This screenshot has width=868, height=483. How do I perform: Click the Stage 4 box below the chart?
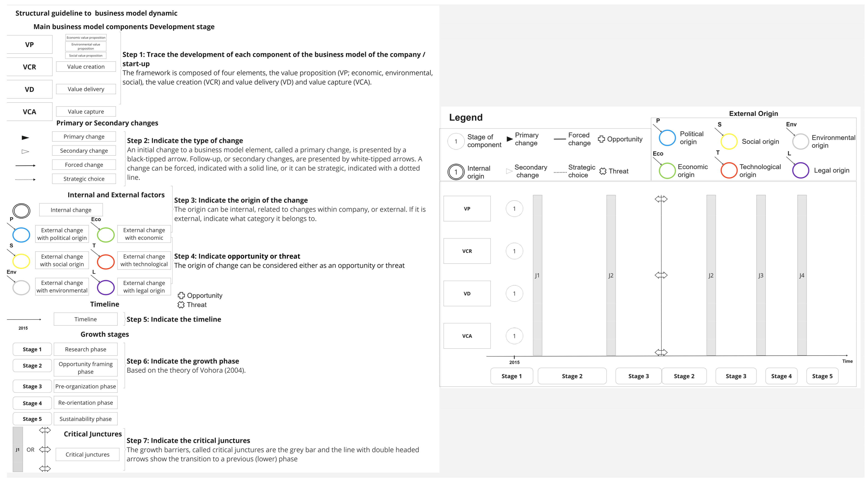point(781,376)
